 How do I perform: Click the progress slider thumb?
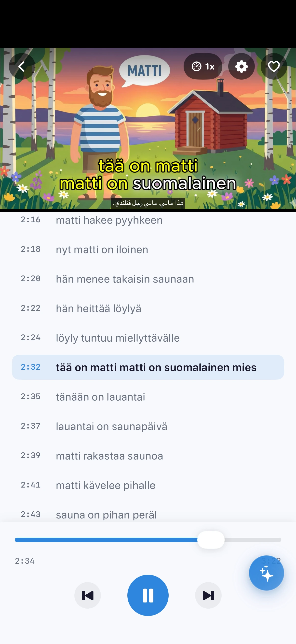point(211,540)
